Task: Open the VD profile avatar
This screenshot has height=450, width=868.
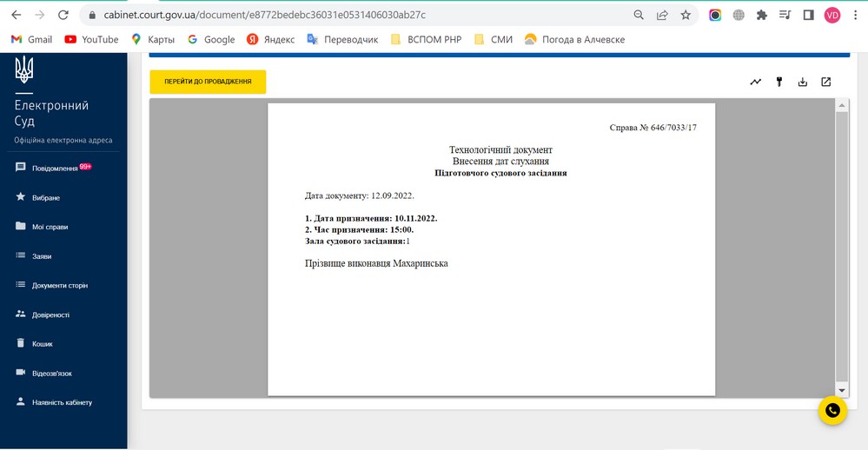Action: (832, 15)
